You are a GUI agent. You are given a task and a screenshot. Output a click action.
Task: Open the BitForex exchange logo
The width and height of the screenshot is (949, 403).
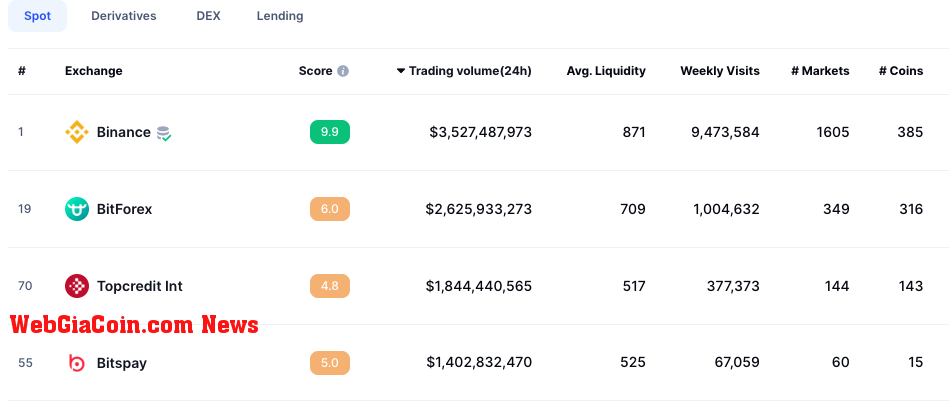pos(77,209)
